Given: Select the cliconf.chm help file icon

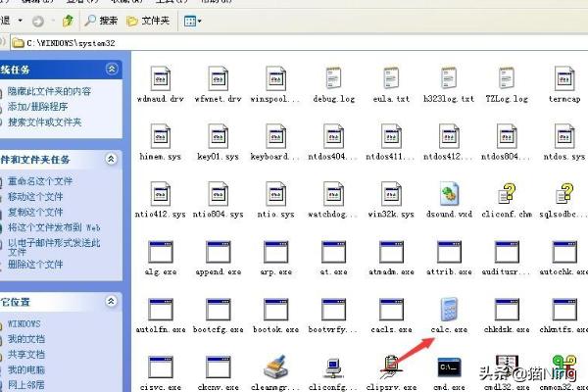Looking at the screenshot, I should click(x=507, y=194).
